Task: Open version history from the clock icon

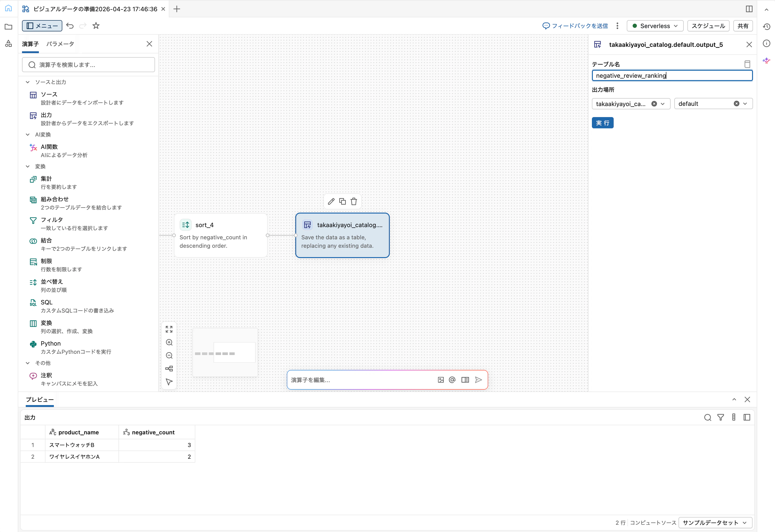Action: click(x=766, y=26)
